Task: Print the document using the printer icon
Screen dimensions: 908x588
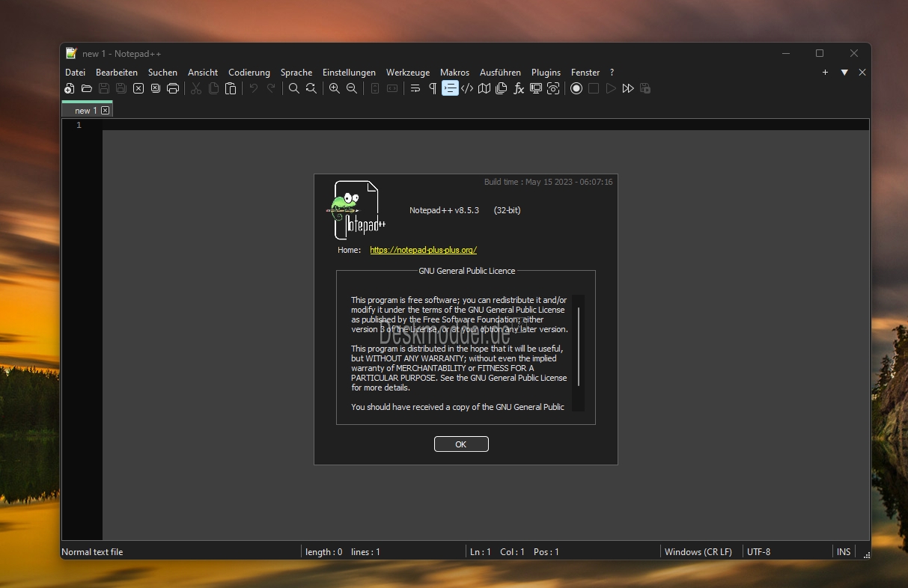Action: click(173, 88)
